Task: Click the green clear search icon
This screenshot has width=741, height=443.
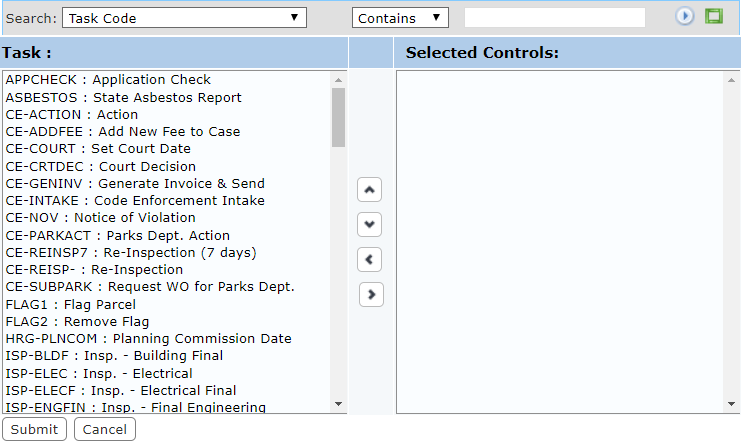Action: [x=714, y=16]
